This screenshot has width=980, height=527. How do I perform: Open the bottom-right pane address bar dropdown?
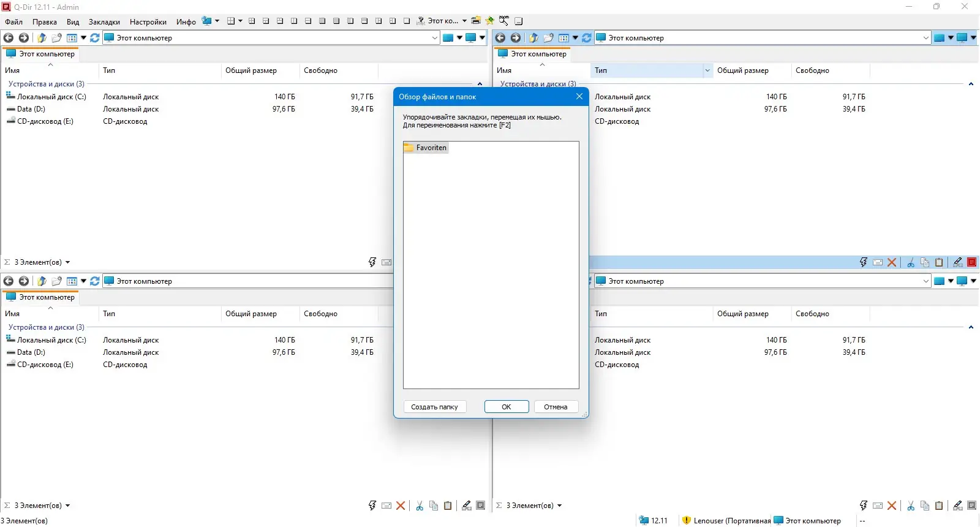tap(926, 281)
